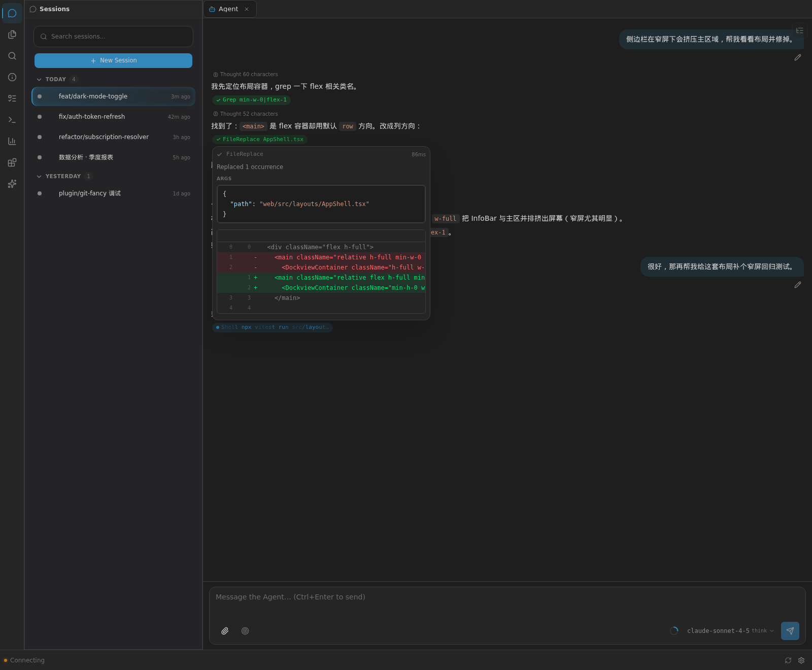Viewport: 812px width, 670px height.
Task: Edit the second user message with pencil icon
Action: tap(798, 285)
